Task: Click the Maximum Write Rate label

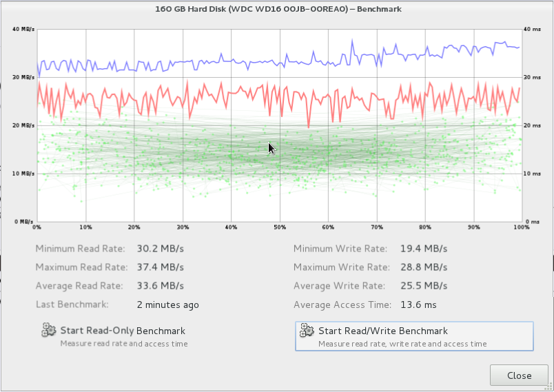Action: pyautogui.click(x=342, y=267)
